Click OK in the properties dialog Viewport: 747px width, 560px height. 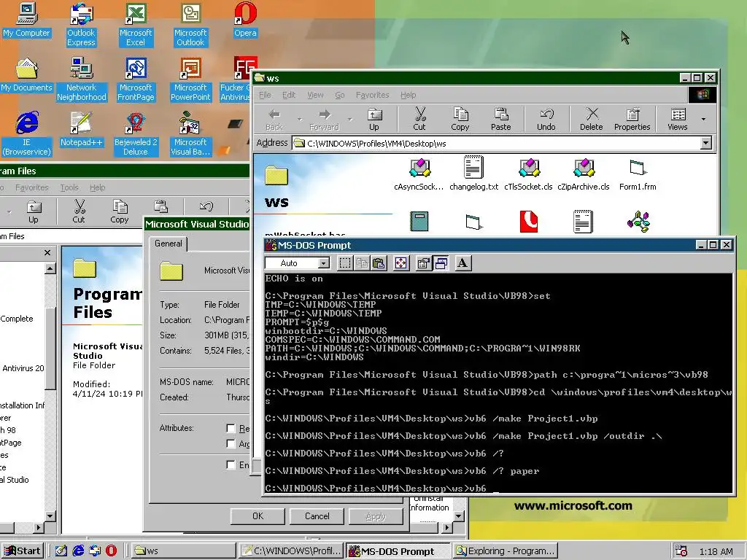[x=258, y=516]
